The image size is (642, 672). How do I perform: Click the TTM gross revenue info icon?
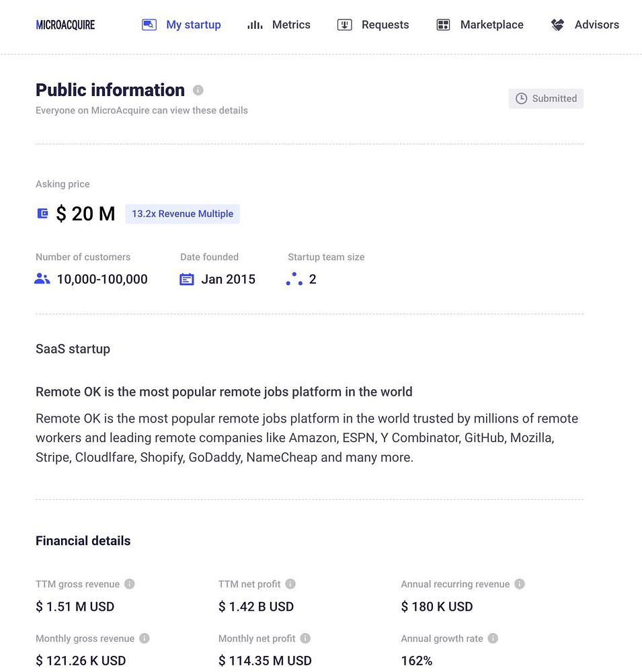tap(130, 584)
